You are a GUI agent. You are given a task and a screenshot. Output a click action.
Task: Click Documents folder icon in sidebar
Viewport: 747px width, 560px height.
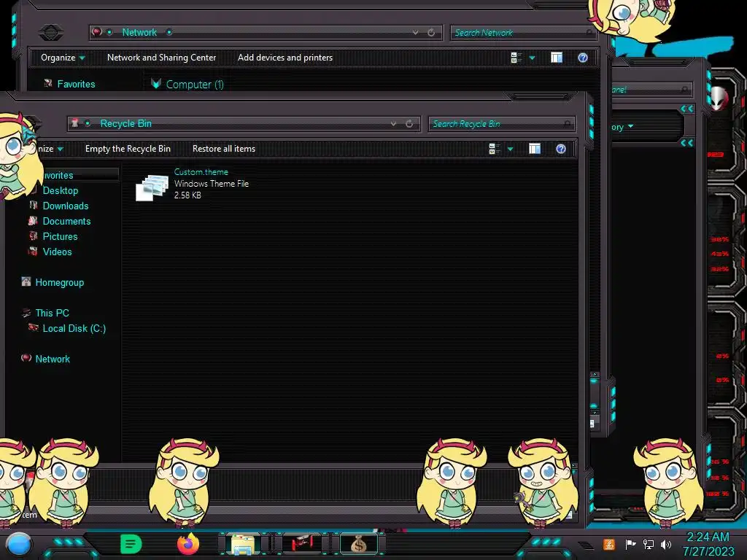(x=33, y=220)
